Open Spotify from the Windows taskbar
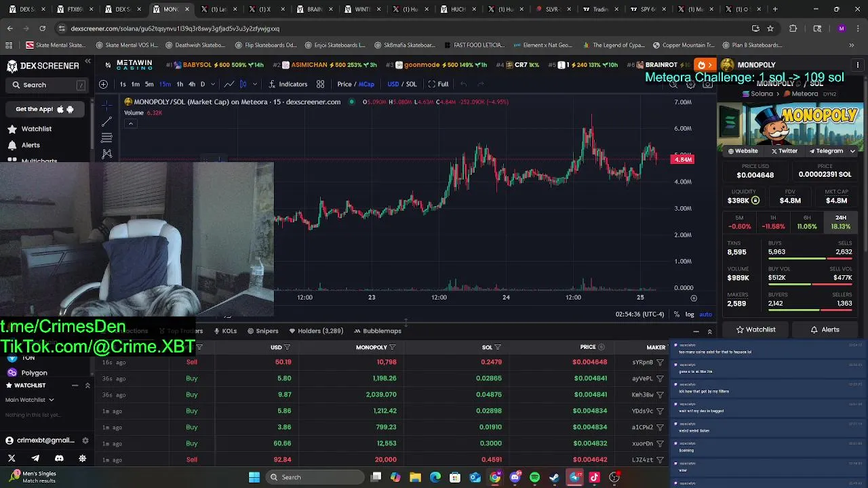This screenshot has width=868, height=488. coord(534,477)
